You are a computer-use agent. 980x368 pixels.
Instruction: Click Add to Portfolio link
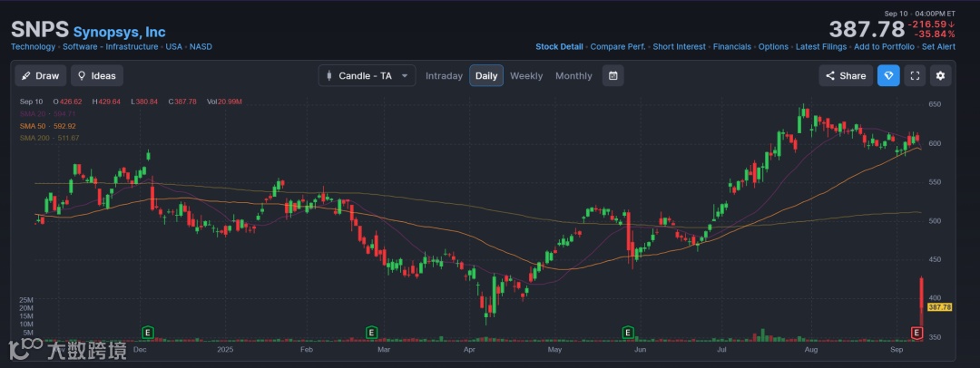[884, 47]
